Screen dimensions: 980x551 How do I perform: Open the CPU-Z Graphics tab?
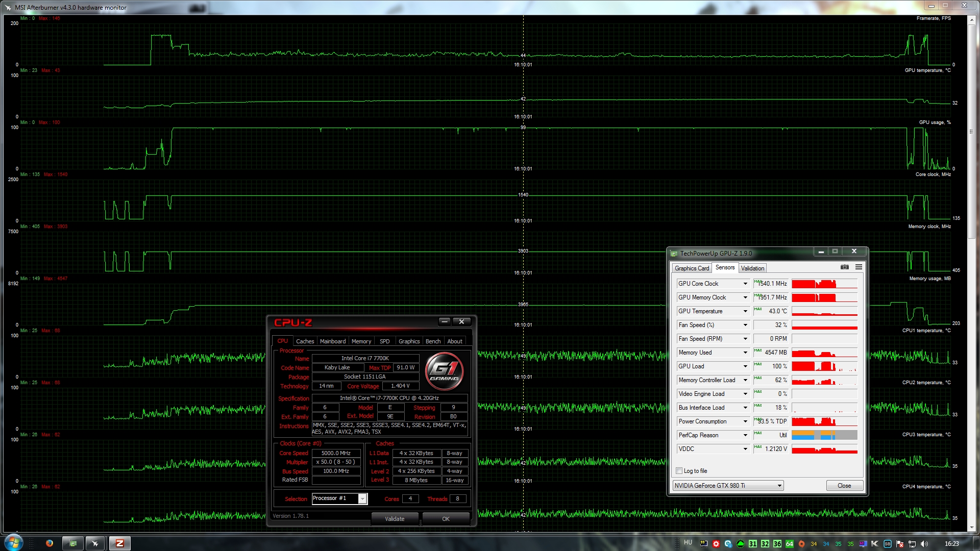pyautogui.click(x=409, y=341)
